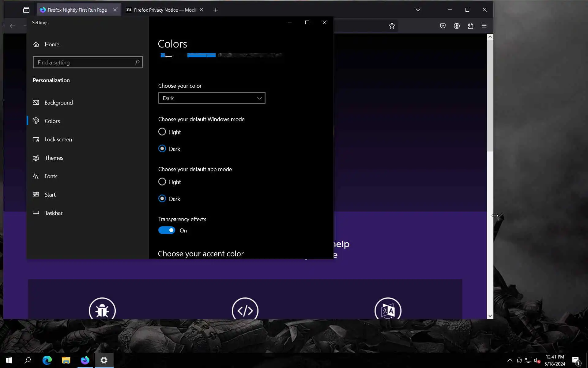Open the Save to Pocket icon
This screenshot has width=588, height=368.
[443, 26]
